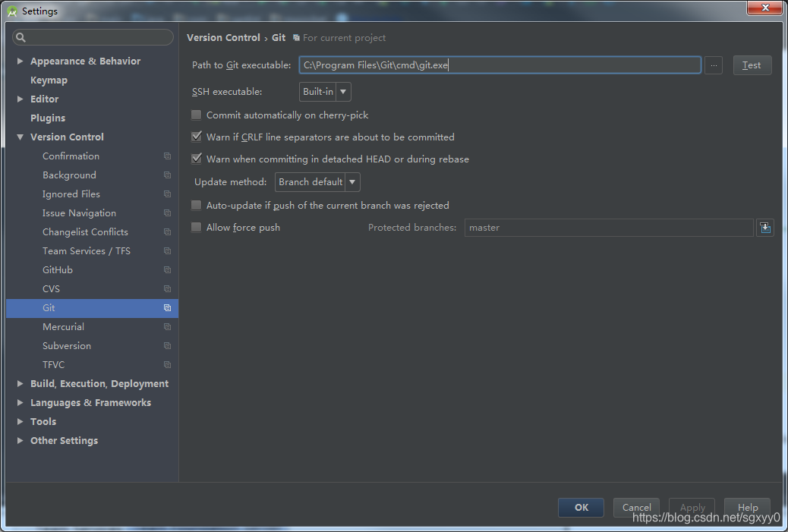Expand Languages & Frameworks section
788x532 pixels.
[x=20, y=402]
